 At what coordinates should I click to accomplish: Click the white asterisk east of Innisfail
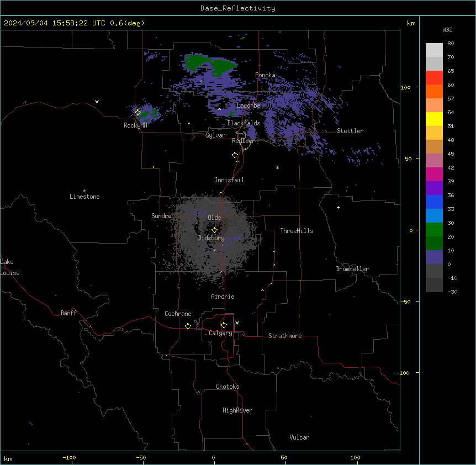point(277,168)
